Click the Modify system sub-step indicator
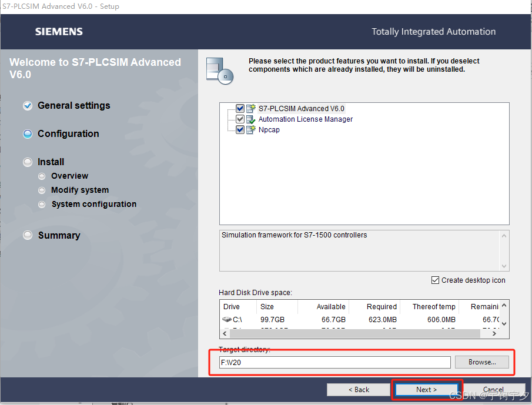This screenshot has height=405, width=532. tap(42, 190)
